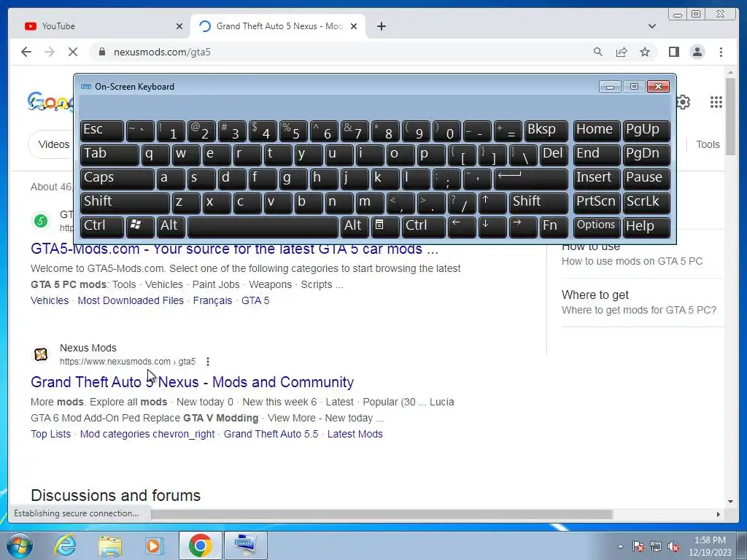Open Most Downloaded Files sitelink
The width and height of the screenshot is (747, 560).
(x=131, y=300)
